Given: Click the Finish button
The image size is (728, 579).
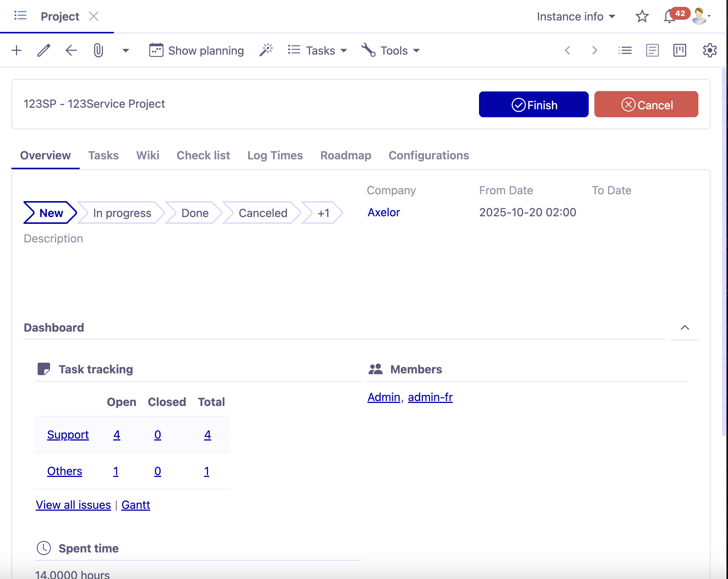Looking at the screenshot, I should tap(533, 104).
